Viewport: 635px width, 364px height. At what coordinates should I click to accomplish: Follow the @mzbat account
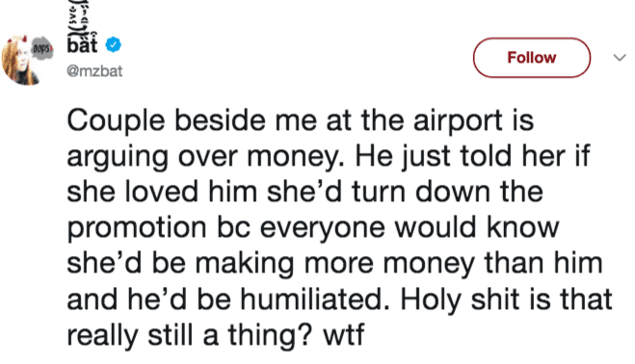pos(532,58)
